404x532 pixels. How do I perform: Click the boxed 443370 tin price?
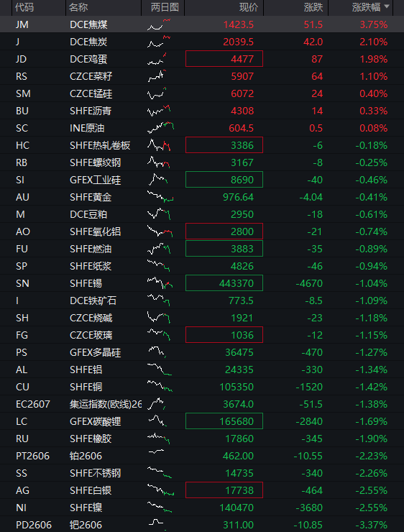coord(224,283)
